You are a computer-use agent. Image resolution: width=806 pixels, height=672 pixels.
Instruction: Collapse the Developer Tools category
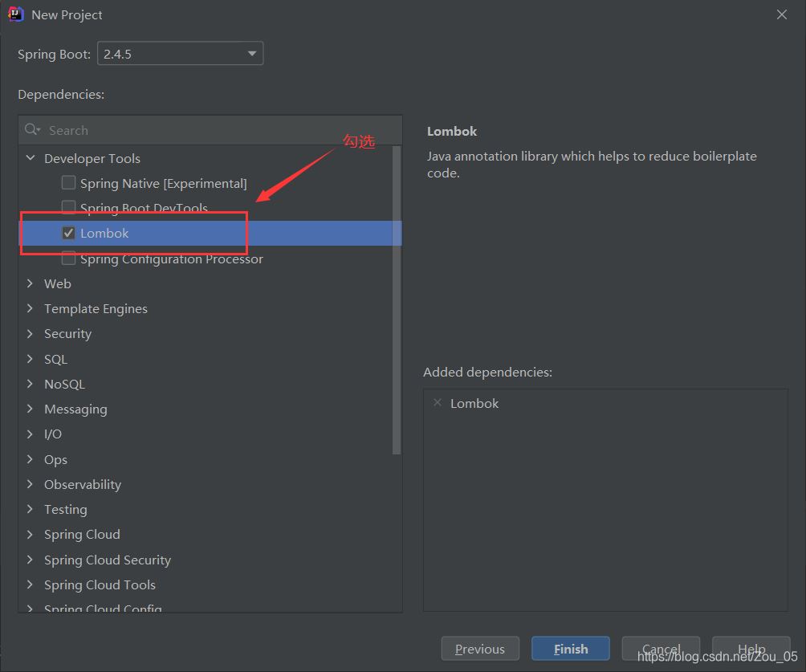[x=31, y=158]
